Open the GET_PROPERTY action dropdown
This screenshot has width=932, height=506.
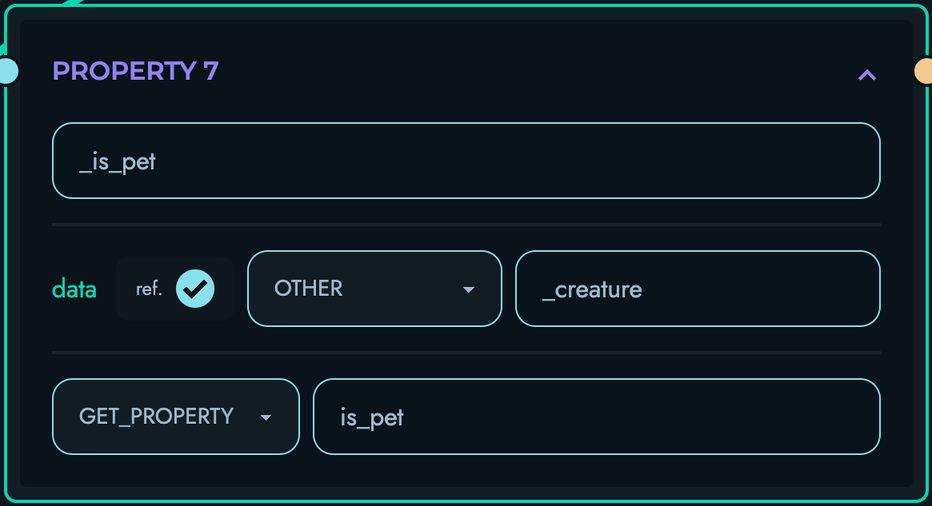tap(175, 416)
